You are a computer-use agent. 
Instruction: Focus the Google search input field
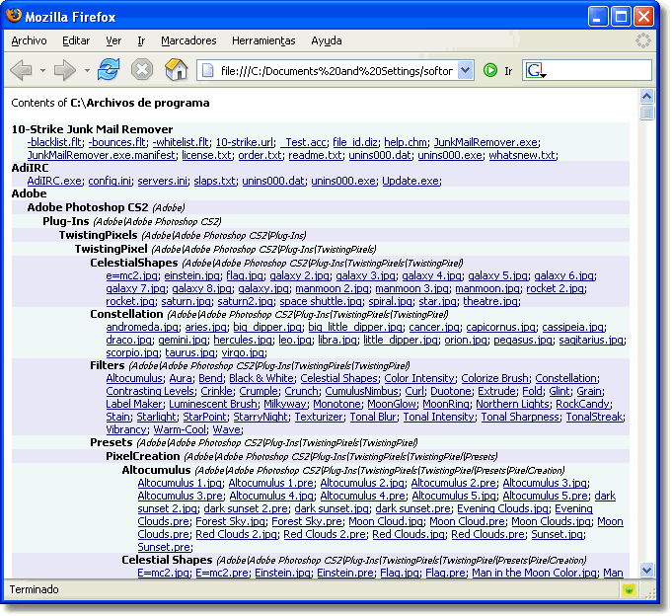pos(599,70)
